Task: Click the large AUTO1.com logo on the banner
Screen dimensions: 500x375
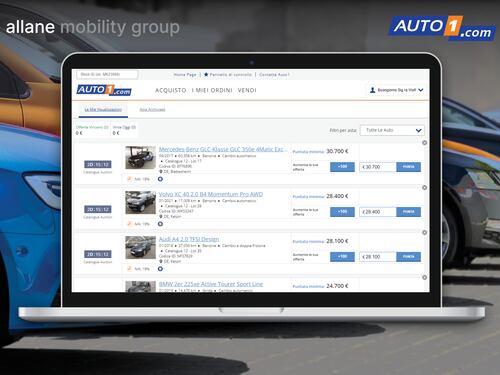Action: tap(442, 28)
